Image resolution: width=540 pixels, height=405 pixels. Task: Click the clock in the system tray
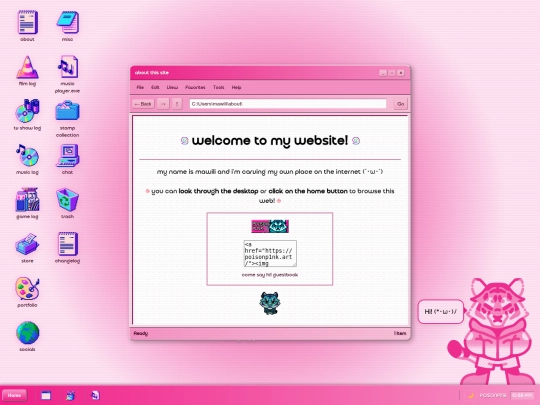522,395
